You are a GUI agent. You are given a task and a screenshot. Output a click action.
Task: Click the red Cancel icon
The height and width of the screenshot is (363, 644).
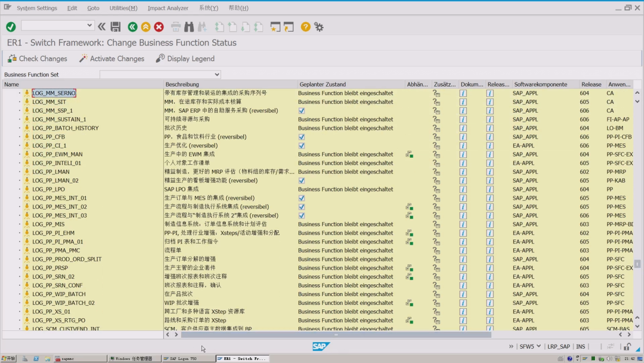pos(159,27)
